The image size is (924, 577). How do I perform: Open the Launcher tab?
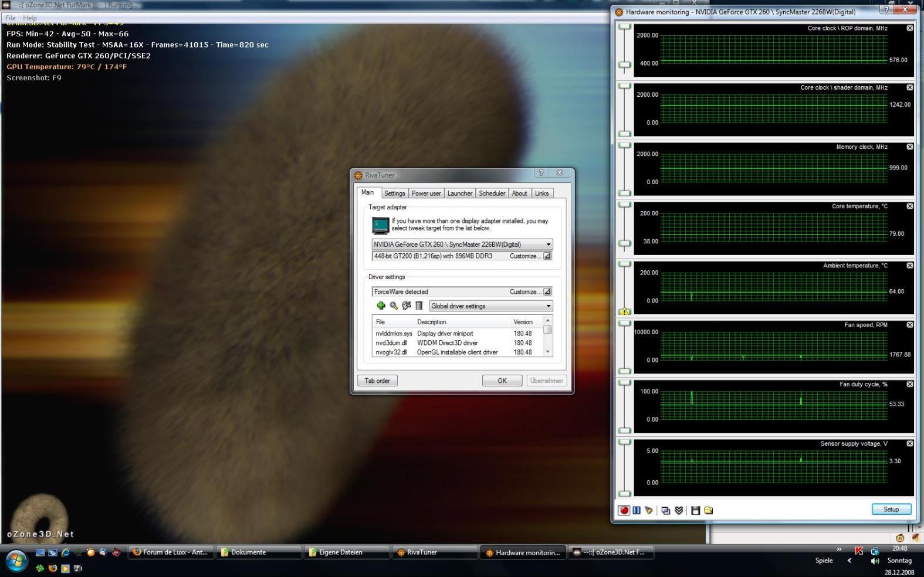click(460, 194)
